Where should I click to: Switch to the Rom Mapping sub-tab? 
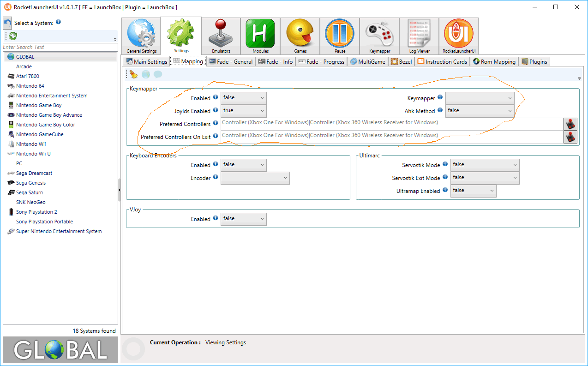click(x=494, y=61)
